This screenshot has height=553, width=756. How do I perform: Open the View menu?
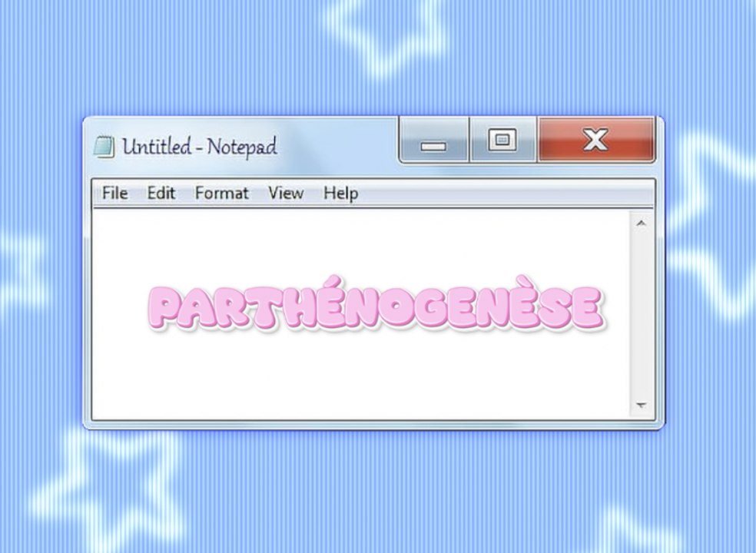(286, 194)
